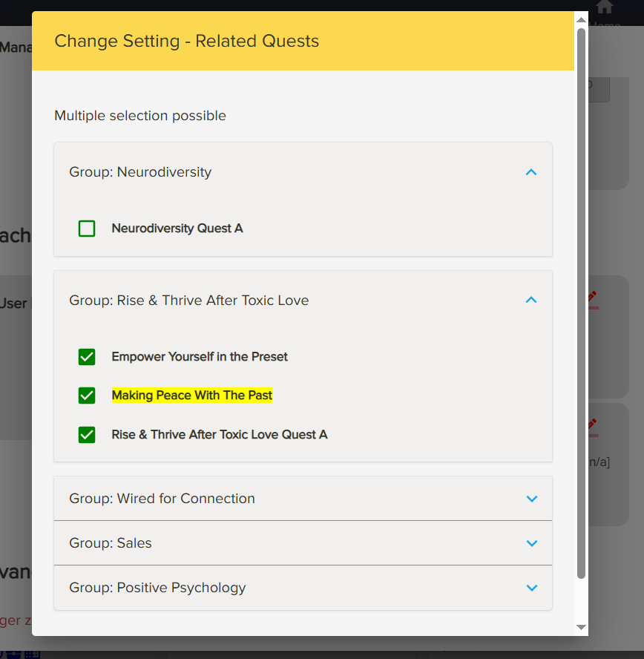The height and width of the screenshot is (659, 644).
Task: Click the red pencil edit icon above [n/a]
Action: tap(591, 425)
